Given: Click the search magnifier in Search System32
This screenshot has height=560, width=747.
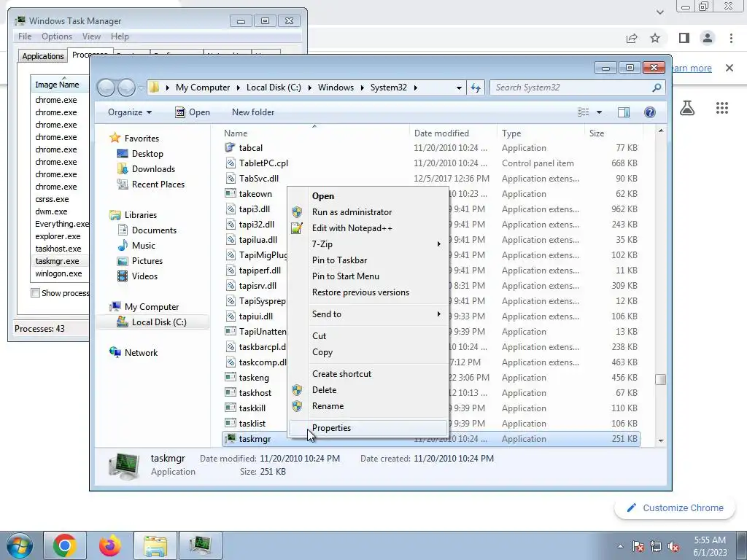Looking at the screenshot, I should tap(657, 87).
